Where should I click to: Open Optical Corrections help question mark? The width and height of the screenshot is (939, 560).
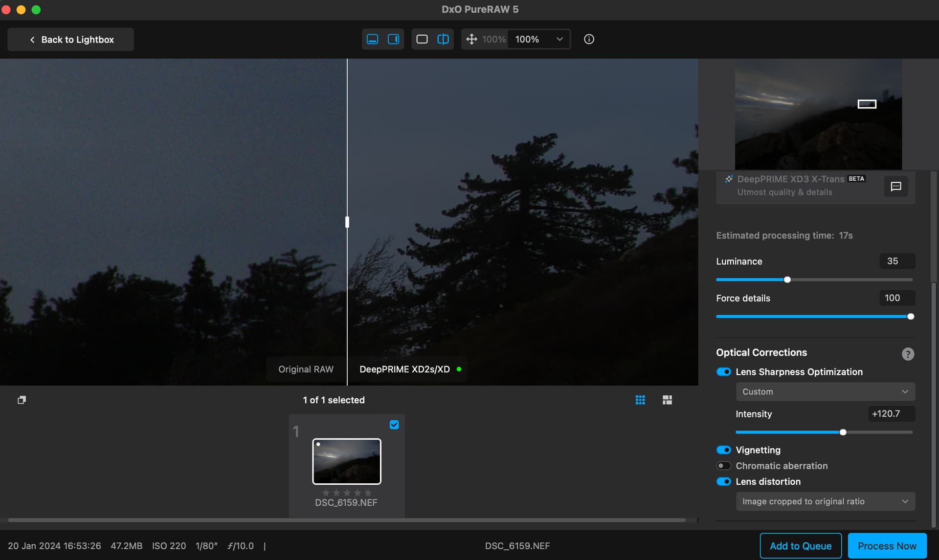click(908, 354)
